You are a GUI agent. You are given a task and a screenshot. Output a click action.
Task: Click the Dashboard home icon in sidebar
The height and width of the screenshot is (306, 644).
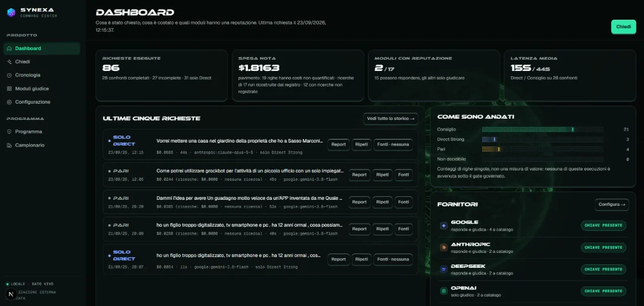pos(10,48)
